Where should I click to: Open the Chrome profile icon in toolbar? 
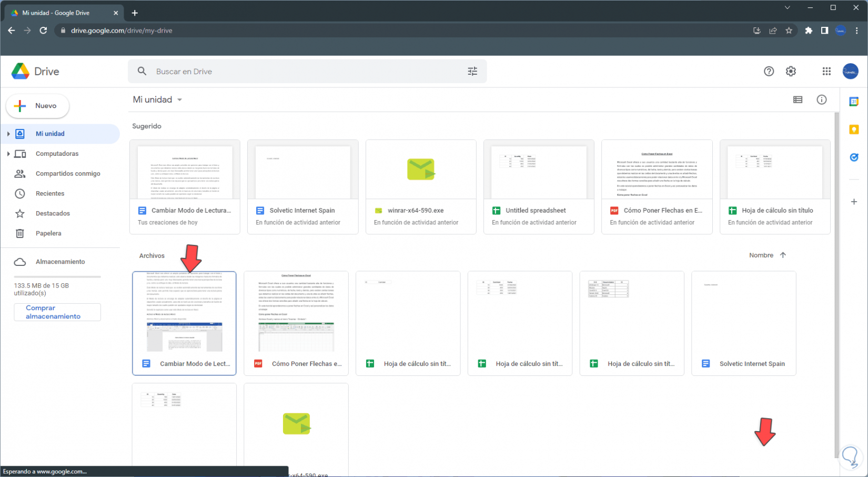[x=840, y=31]
